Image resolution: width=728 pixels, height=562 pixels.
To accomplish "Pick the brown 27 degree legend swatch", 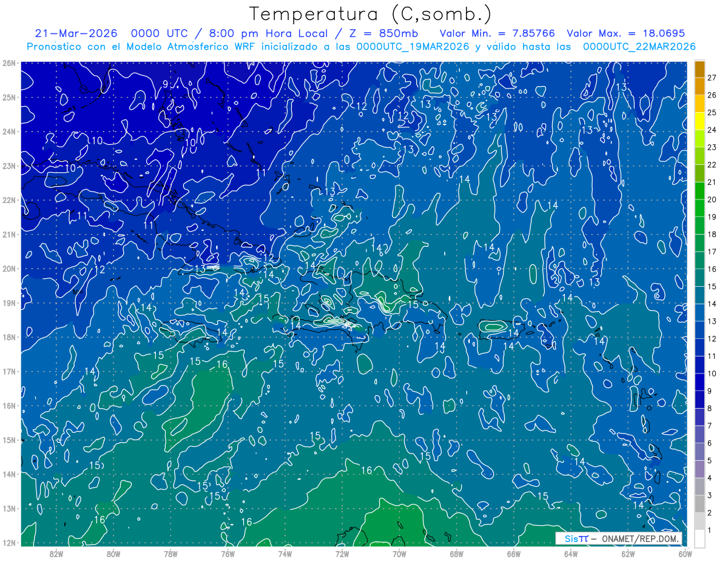I will (x=700, y=70).
